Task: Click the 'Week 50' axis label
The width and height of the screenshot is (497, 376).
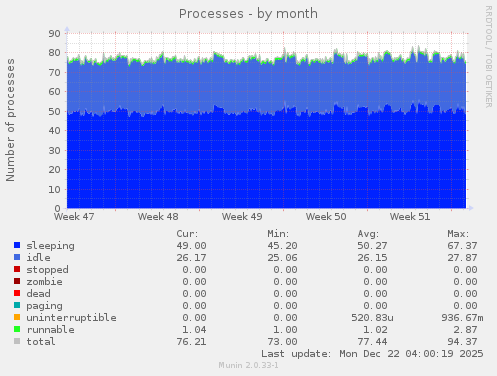Action: click(326, 217)
